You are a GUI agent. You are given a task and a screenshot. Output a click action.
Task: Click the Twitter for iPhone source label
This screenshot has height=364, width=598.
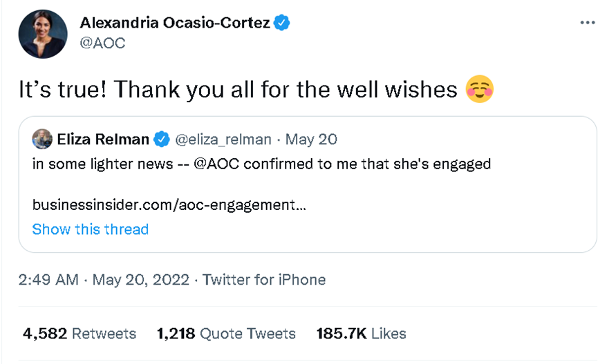263,280
